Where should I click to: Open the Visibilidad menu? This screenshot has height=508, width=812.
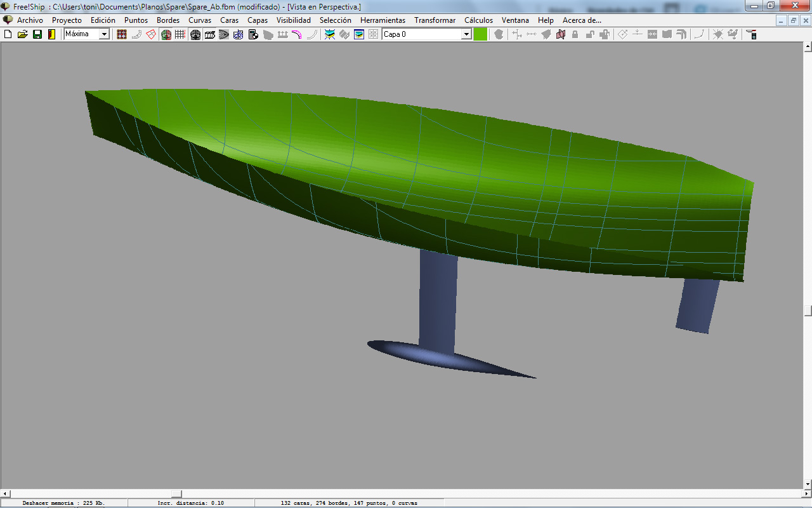[293, 20]
